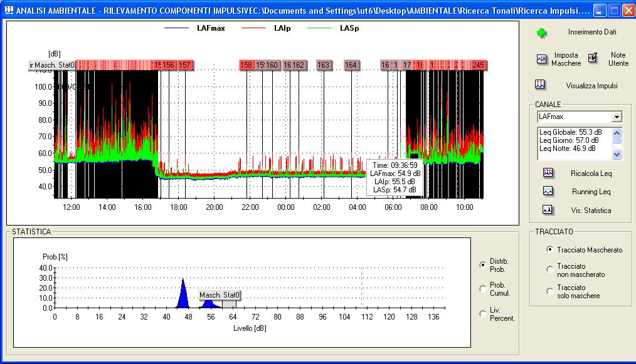This screenshot has width=636, height=364.
Task: Click impulse marker 163
Action: coord(324,65)
